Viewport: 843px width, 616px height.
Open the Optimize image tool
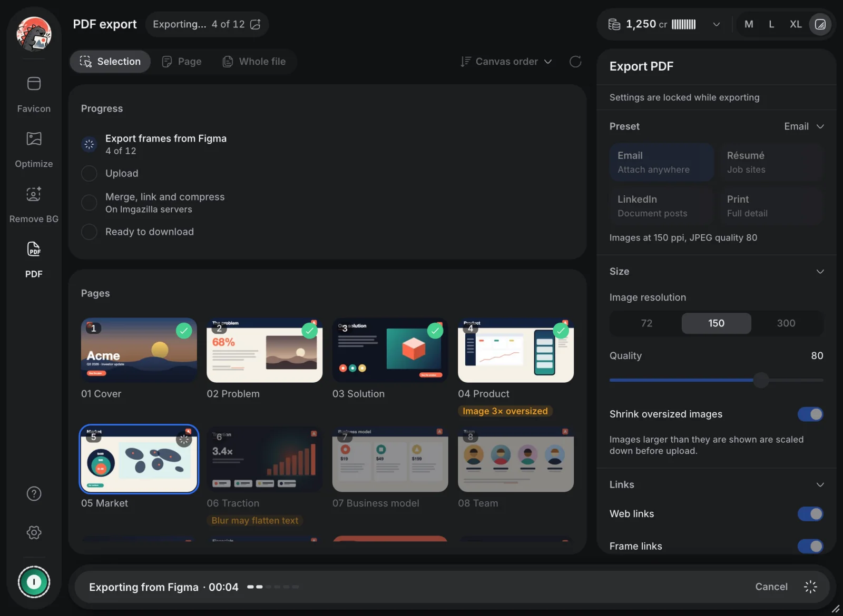[34, 150]
